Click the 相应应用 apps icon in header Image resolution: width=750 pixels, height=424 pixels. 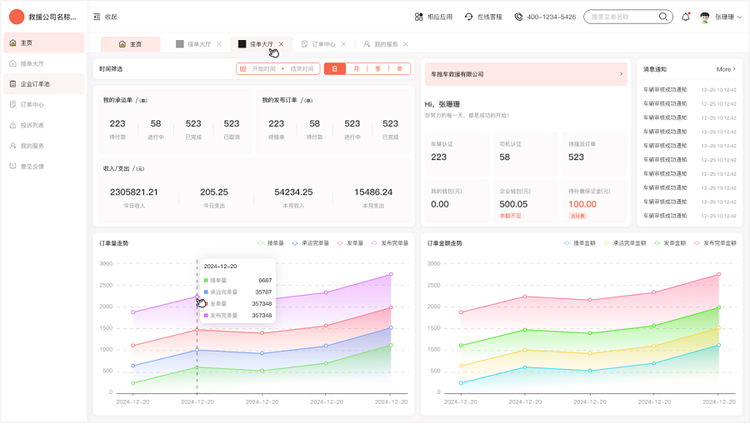click(x=419, y=17)
